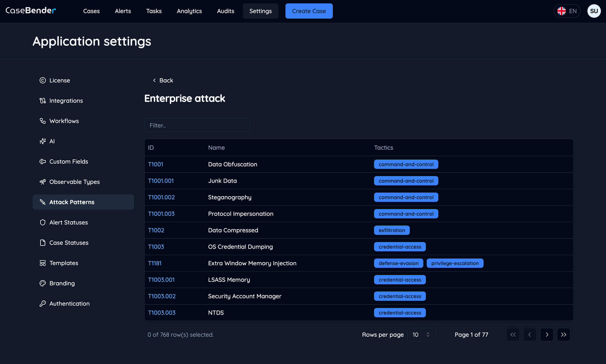Go to the previous page of results

(x=530, y=335)
